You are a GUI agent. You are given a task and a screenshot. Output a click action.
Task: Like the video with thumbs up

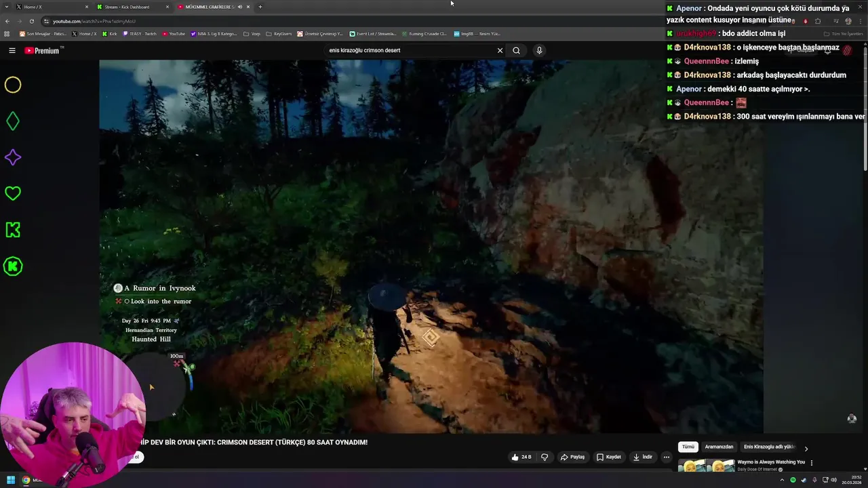(521, 457)
